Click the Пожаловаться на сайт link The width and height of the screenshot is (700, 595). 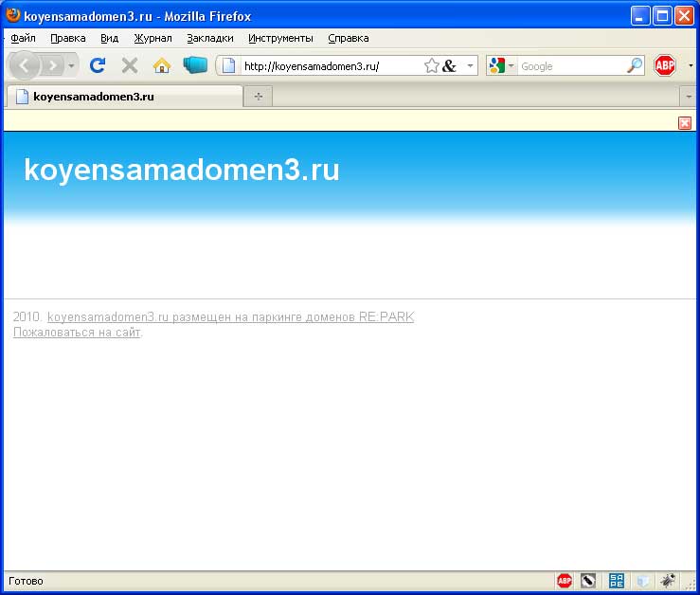coord(77,333)
